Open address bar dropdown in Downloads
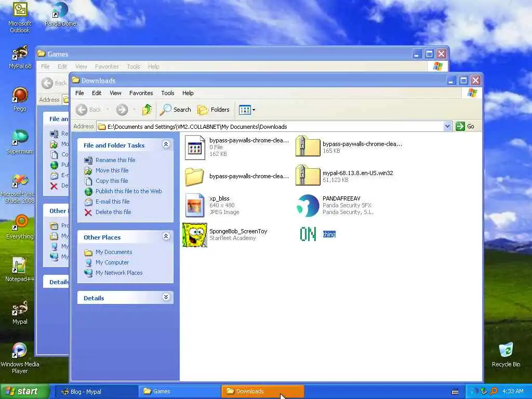Screen dimensions: 532x399 click(x=447, y=126)
